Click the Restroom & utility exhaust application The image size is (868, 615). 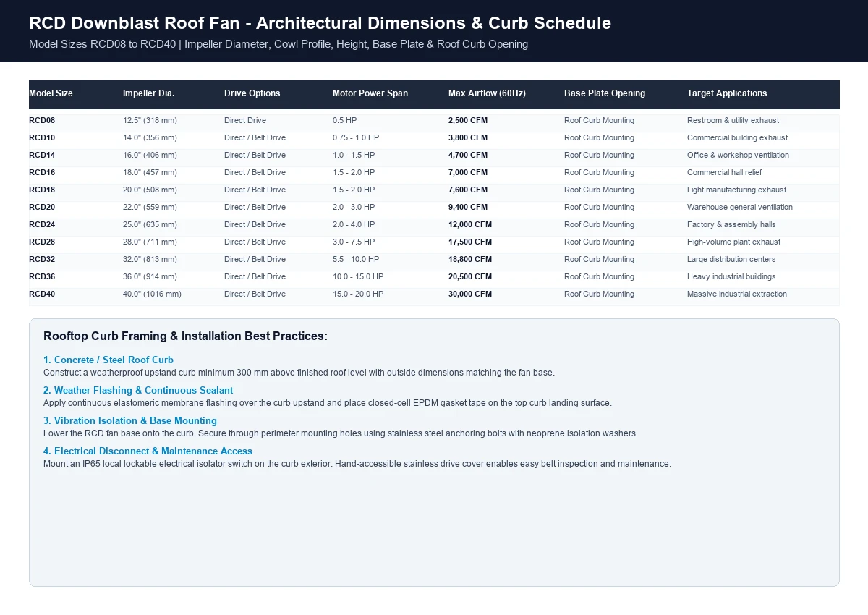733,120
